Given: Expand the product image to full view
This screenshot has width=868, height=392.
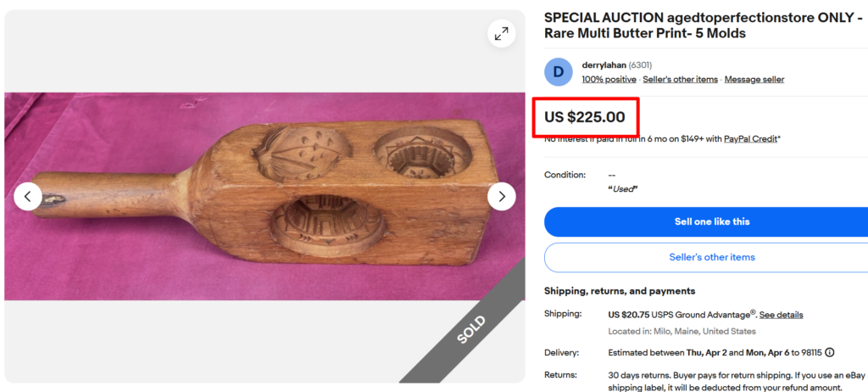Looking at the screenshot, I should (502, 34).
